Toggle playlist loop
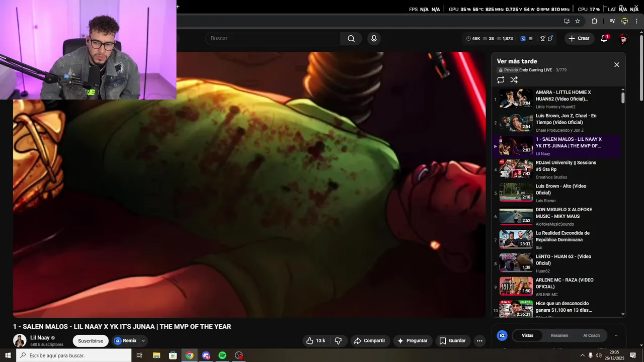This screenshot has width=644, height=362. (501, 80)
